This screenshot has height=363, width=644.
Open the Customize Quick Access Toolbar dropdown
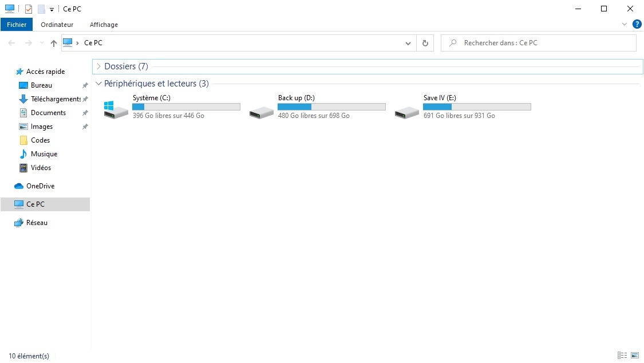click(x=52, y=9)
